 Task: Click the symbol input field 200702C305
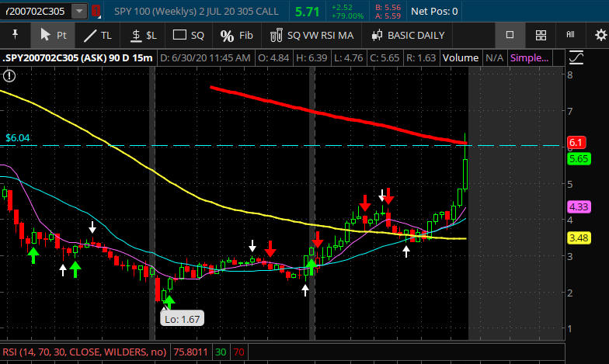click(36, 11)
